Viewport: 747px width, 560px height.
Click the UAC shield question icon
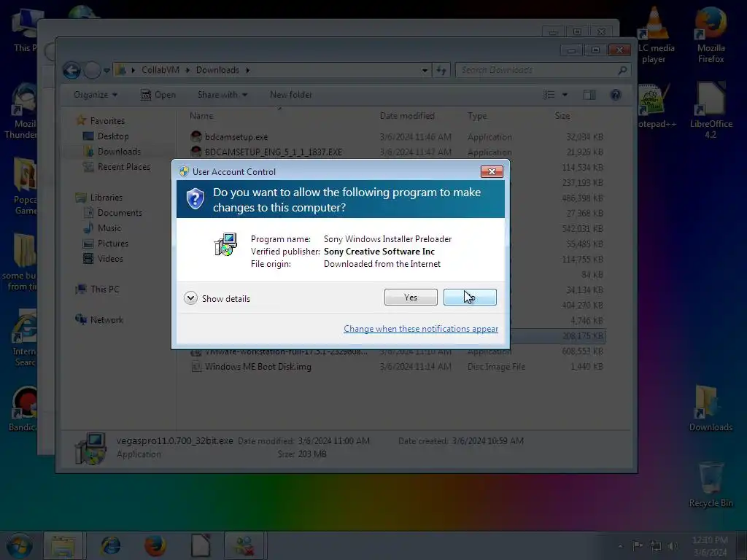(x=196, y=198)
